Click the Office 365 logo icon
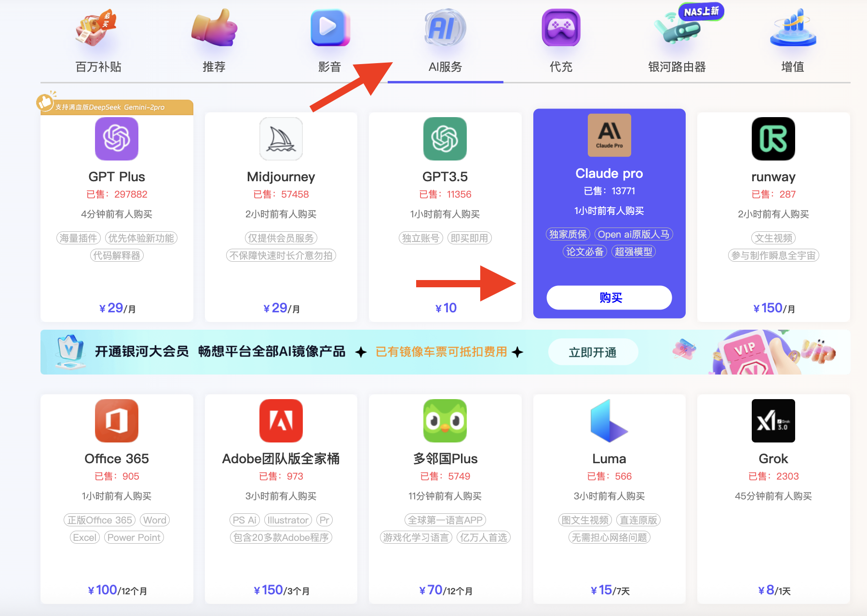This screenshot has height=616, width=867. (117, 421)
